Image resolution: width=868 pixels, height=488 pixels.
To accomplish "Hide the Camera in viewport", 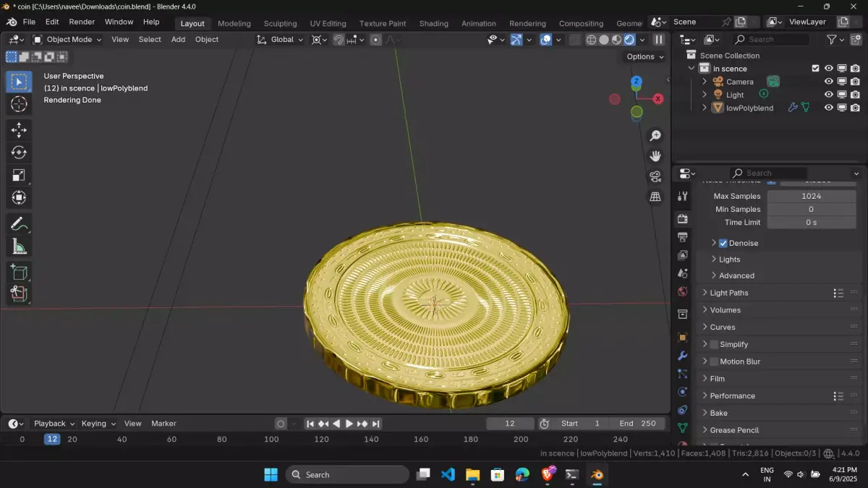I will tap(829, 82).
